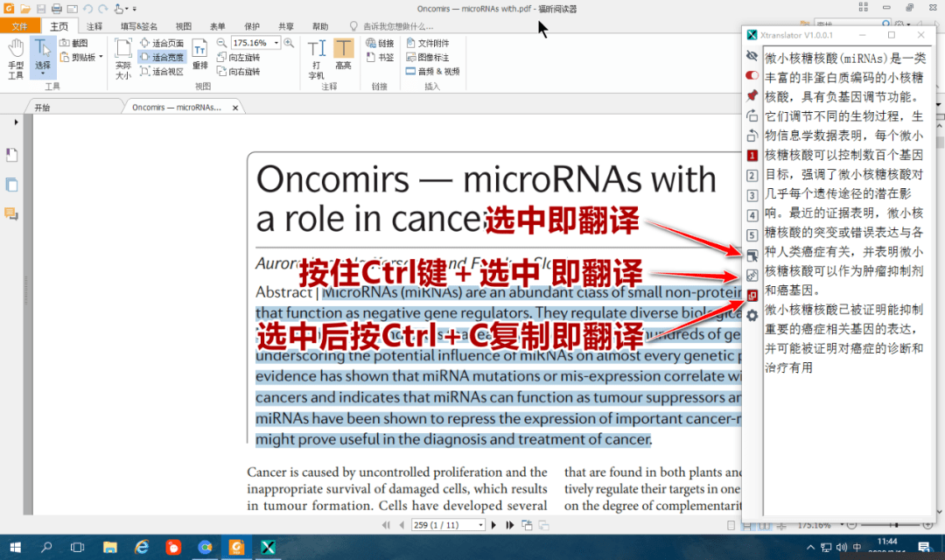Image resolution: width=945 pixels, height=560 pixels.
Task: Click the pin icon in Xtranslator
Action: click(x=752, y=95)
